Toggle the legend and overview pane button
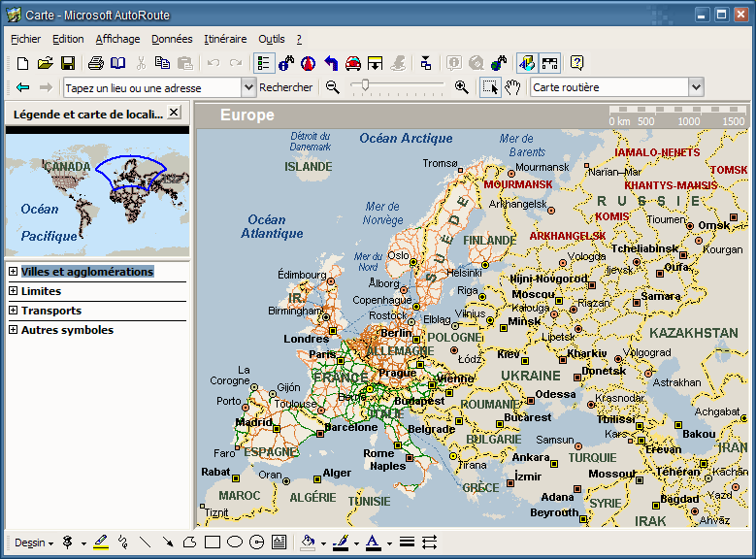 point(263,63)
